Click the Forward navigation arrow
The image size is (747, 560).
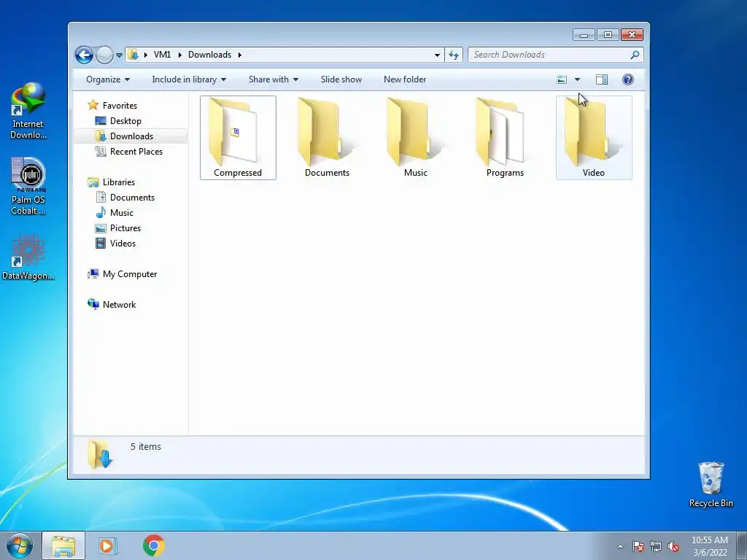coord(104,55)
